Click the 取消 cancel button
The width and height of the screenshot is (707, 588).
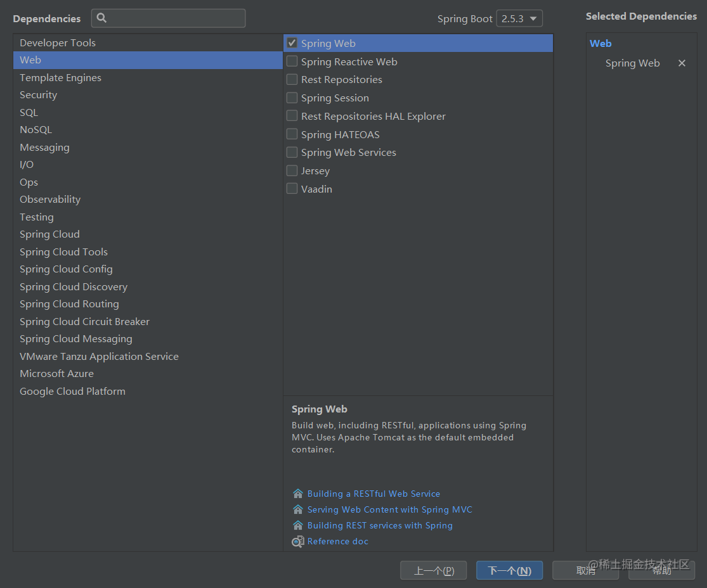click(585, 570)
